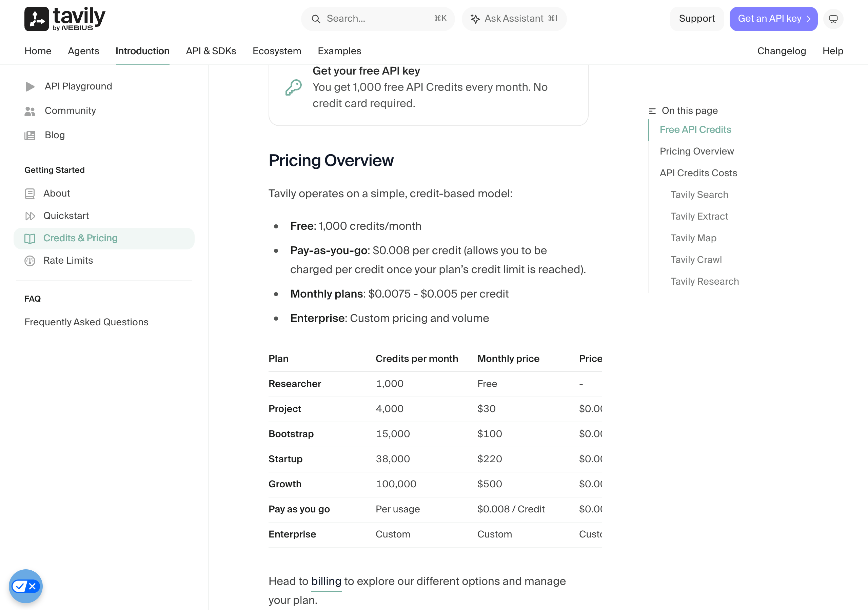The image size is (868, 610).
Task: Click the search magnifier icon
Action: [x=316, y=19]
